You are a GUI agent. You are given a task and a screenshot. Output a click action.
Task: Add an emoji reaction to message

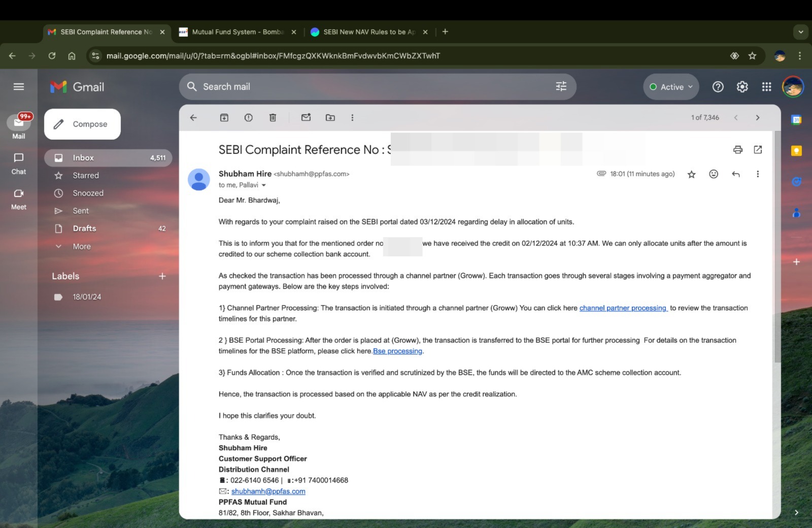click(x=714, y=174)
